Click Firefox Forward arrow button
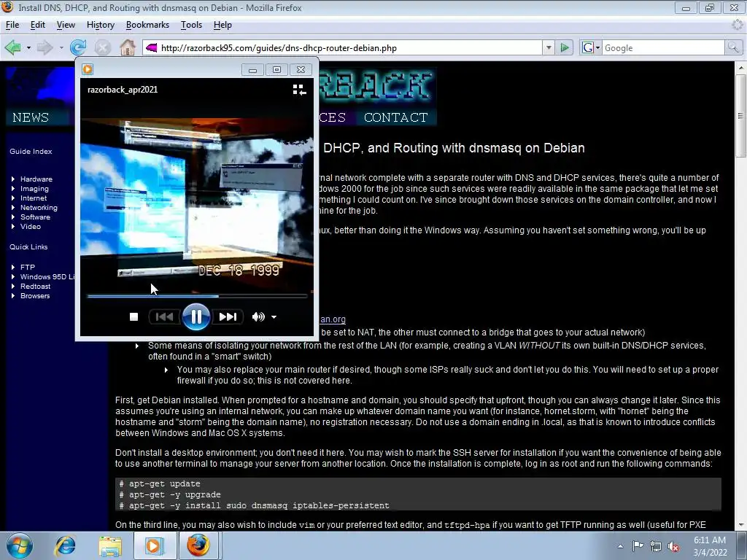 pyautogui.click(x=44, y=47)
